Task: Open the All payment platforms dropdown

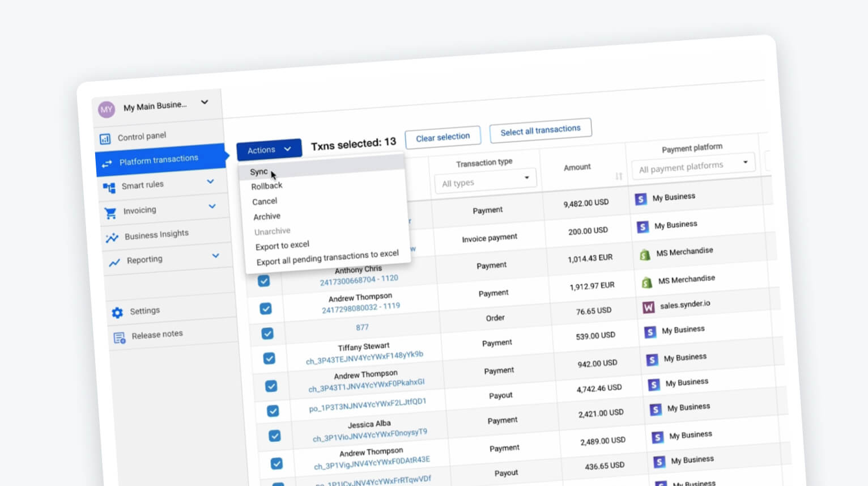Action: (x=693, y=166)
